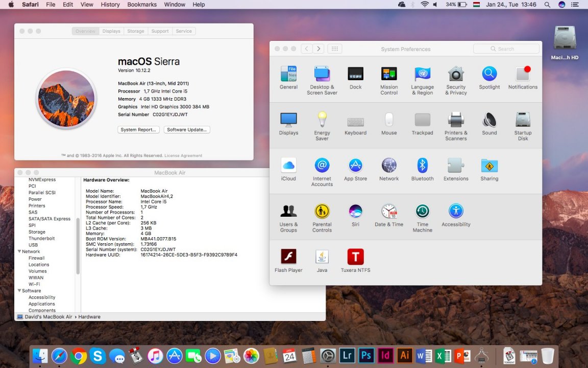Open Language & Region preferences
The height and width of the screenshot is (368, 588).
click(x=422, y=80)
